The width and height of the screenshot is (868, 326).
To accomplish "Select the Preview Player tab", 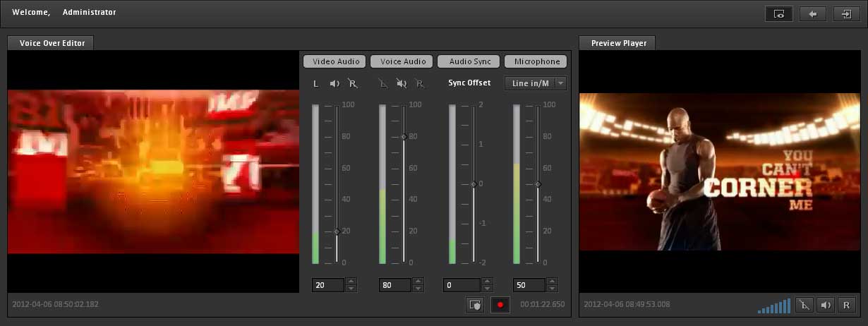I will point(618,43).
